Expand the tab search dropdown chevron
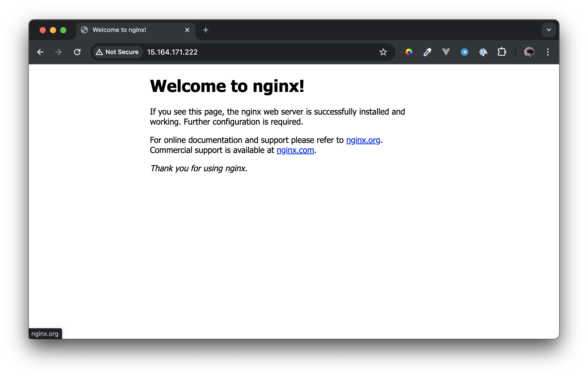 click(x=549, y=30)
